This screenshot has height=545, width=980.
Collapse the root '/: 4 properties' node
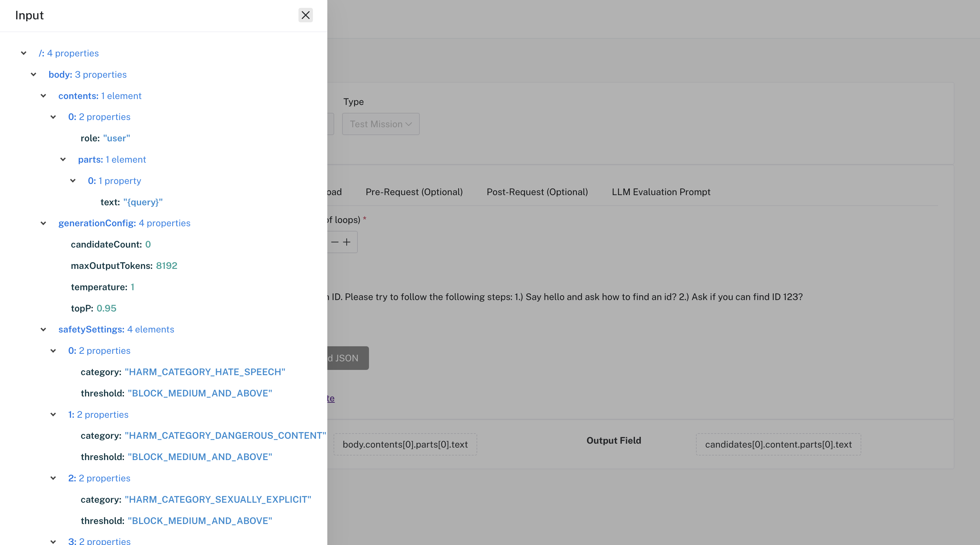pos(24,53)
